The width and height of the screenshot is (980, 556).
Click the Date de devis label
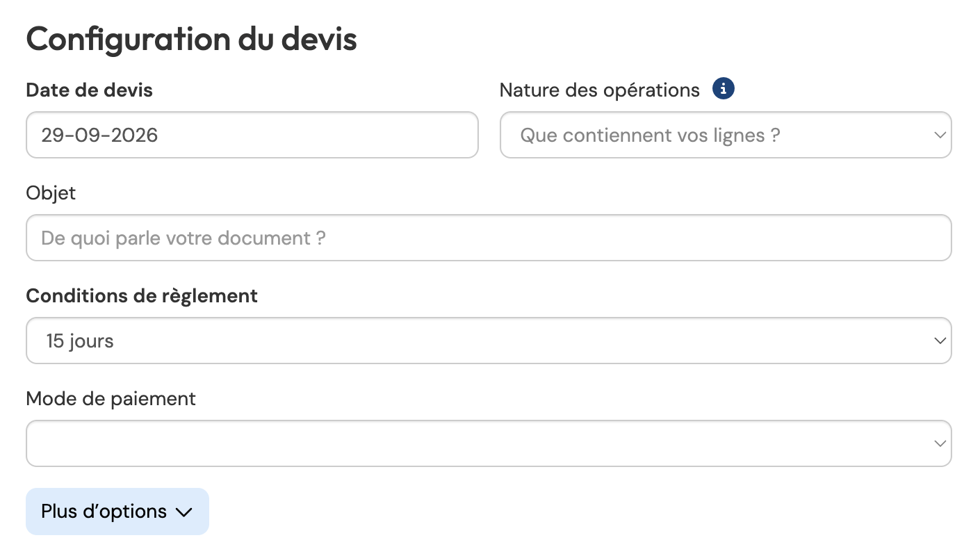[90, 90]
